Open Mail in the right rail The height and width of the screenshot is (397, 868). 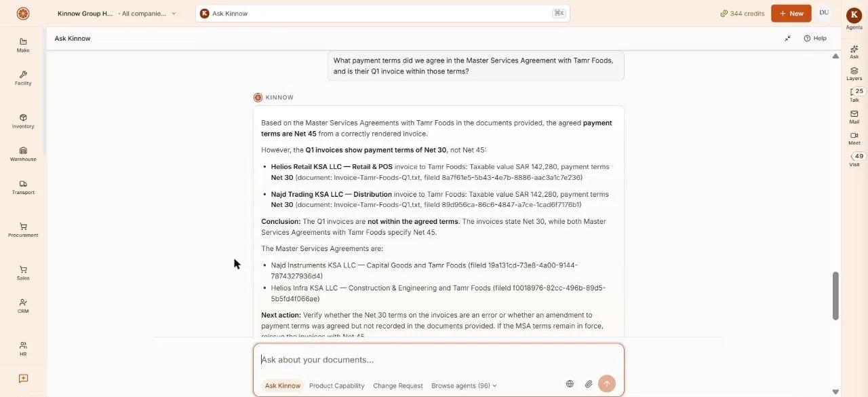[x=854, y=117]
